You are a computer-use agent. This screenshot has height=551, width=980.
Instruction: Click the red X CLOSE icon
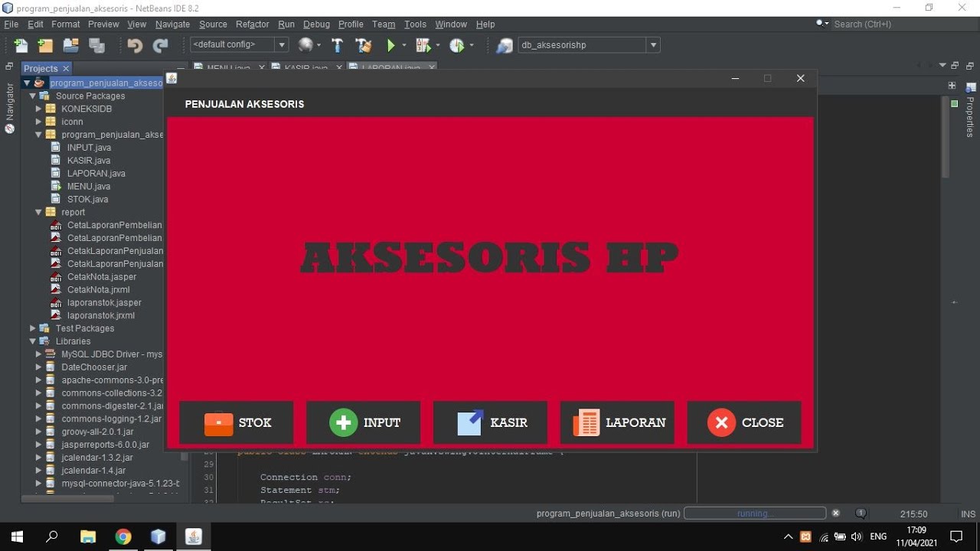[721, 422]
